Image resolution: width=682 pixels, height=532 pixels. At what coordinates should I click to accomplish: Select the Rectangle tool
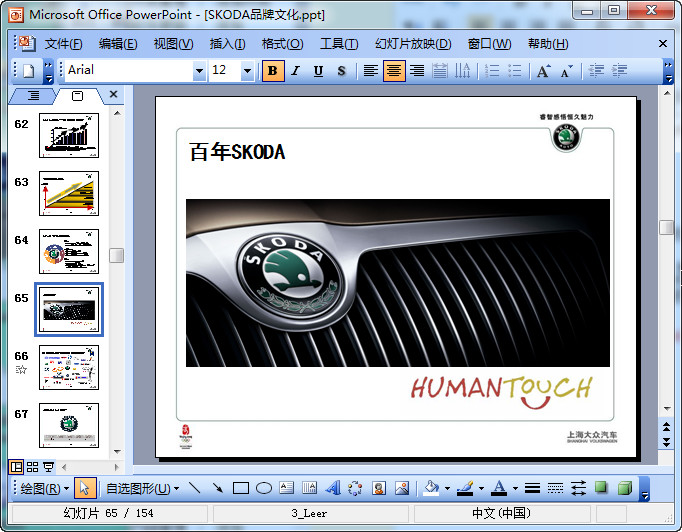click(x=241, y=488)
